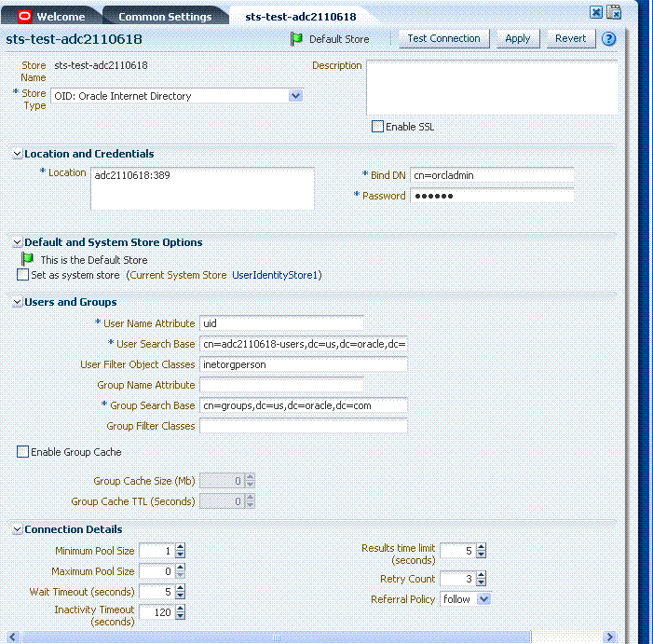Click the Revert button

[x=570, y=38]
